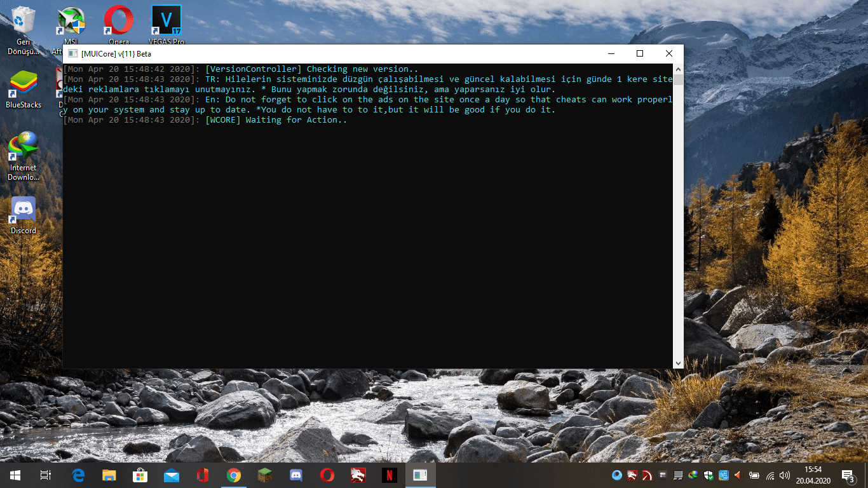
Task: Launch Microsoft Office from the taskbar
Action: (x=203, y=475)
